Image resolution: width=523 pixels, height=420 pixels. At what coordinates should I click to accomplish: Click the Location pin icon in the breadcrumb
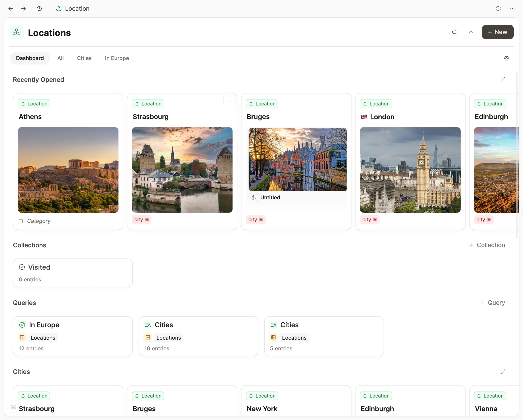pyautogui.click(x=59, y=8)
